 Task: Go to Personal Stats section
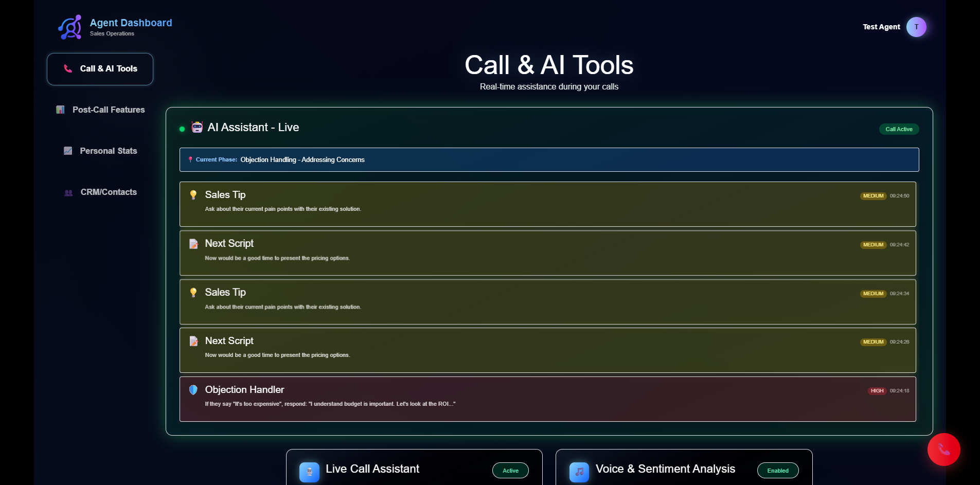[x=100, y=151]
